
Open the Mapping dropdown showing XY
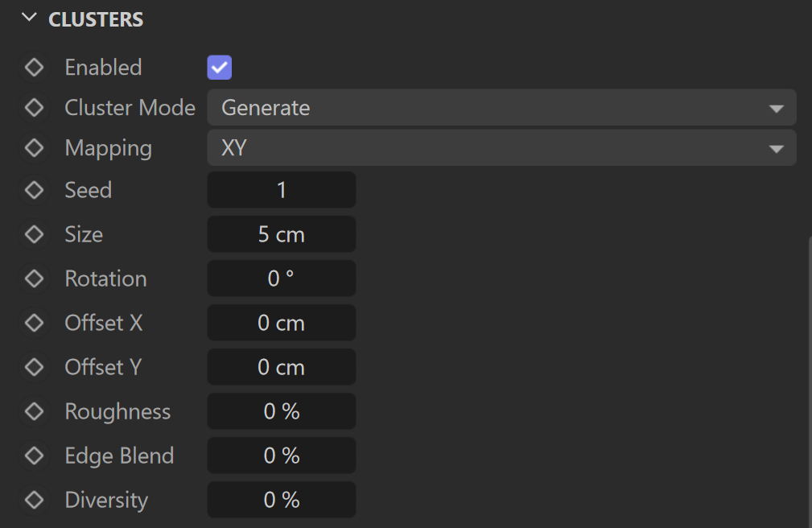(x=501, y=148)
